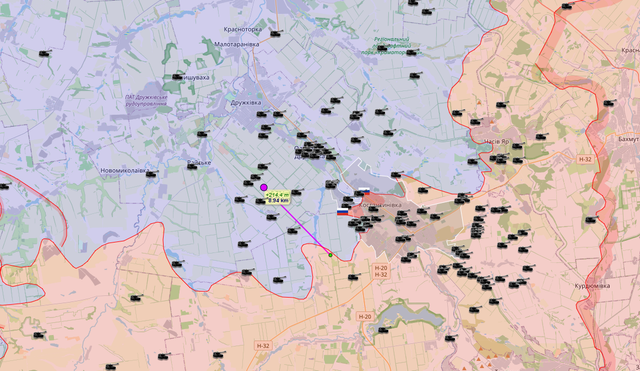Click the H-32 road shield near Бахмут
This screenshot has height=371, width=640.
coord(585,159)
